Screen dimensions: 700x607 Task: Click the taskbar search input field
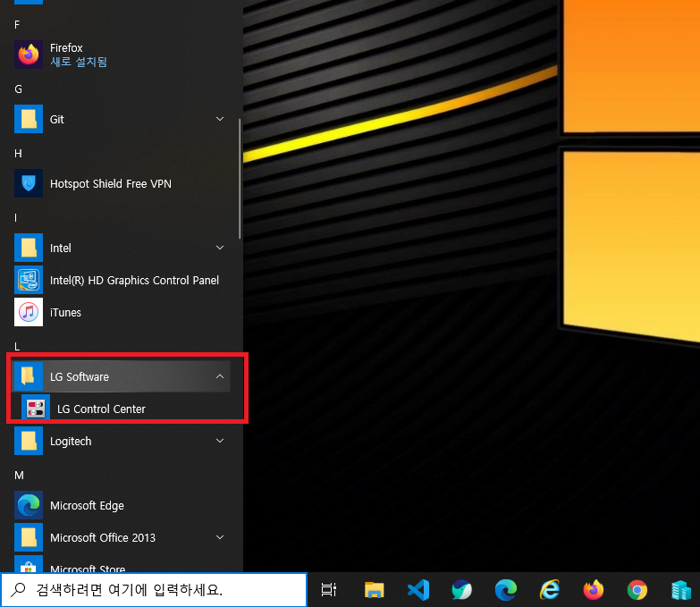[154, 590]
